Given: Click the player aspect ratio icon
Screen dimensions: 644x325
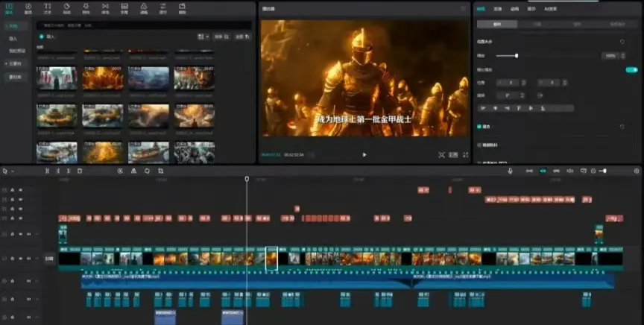Looking at the screenshot, I should coord(453,155).
